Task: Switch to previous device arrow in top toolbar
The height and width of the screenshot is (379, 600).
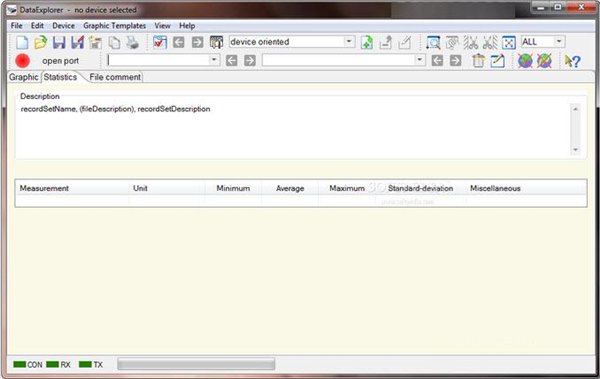Action: pos(178,42)
